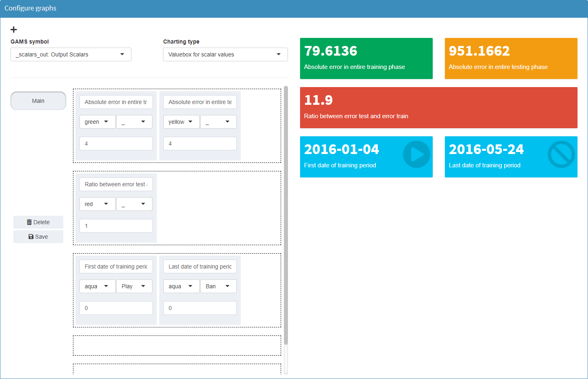Open the Ban icon selector dropdown
The height and width of the screenshot is (379, 588).
click(x=218, y=286)
